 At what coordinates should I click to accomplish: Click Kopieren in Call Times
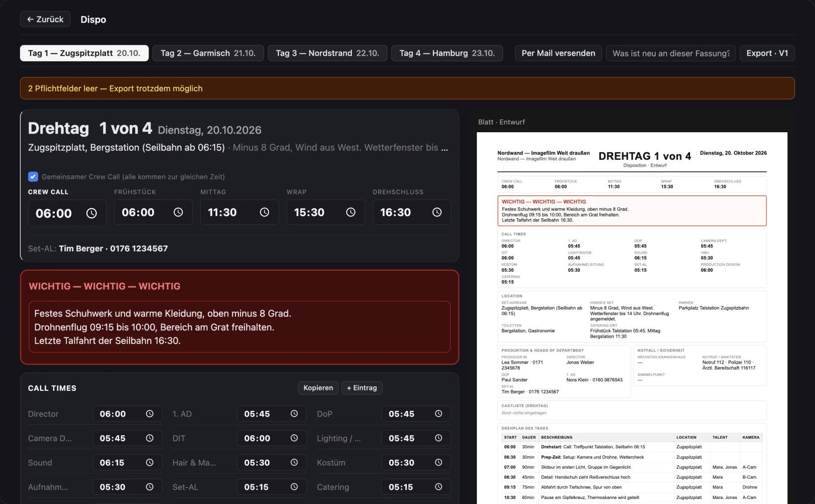pos(318,388)
